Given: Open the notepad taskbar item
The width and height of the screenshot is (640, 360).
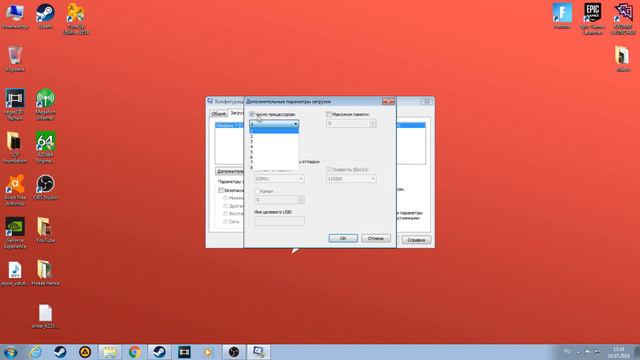Looking at the screenshot, I should 109,352.
